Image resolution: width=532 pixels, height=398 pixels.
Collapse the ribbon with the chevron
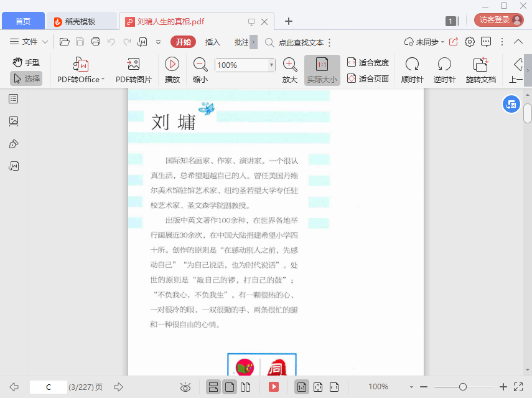click(x=518, y=42)
